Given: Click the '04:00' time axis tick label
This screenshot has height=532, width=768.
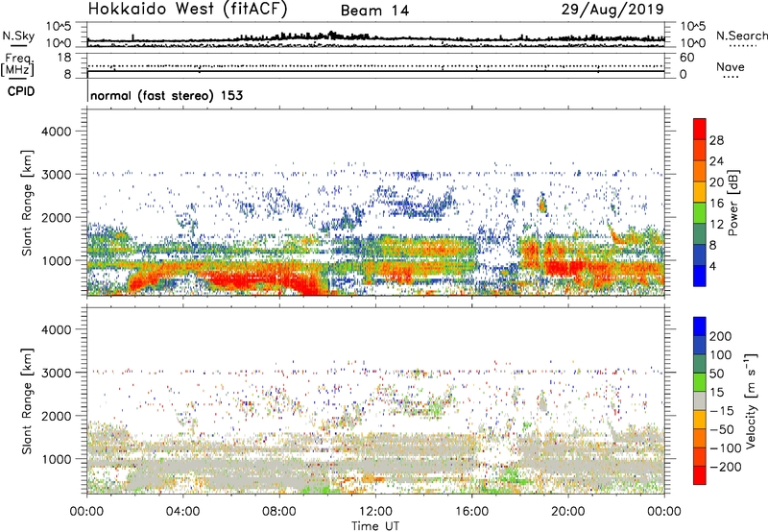Looking at the screenshot, I should pos(182,512).
